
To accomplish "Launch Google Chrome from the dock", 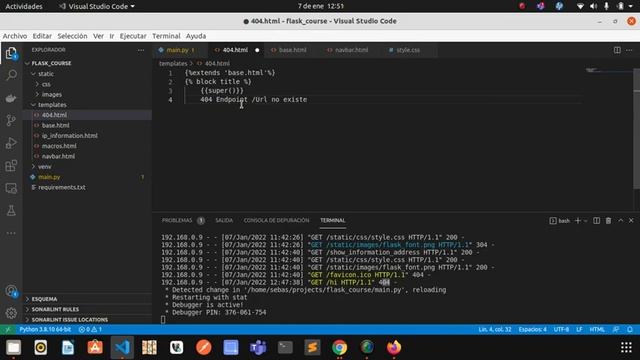I will point(339,347).
